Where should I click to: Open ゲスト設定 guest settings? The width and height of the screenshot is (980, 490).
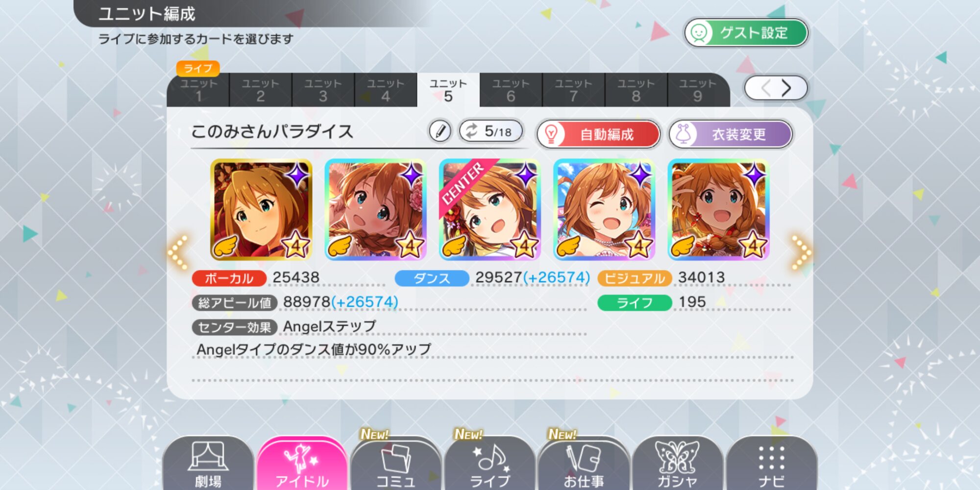click(746, 33)
